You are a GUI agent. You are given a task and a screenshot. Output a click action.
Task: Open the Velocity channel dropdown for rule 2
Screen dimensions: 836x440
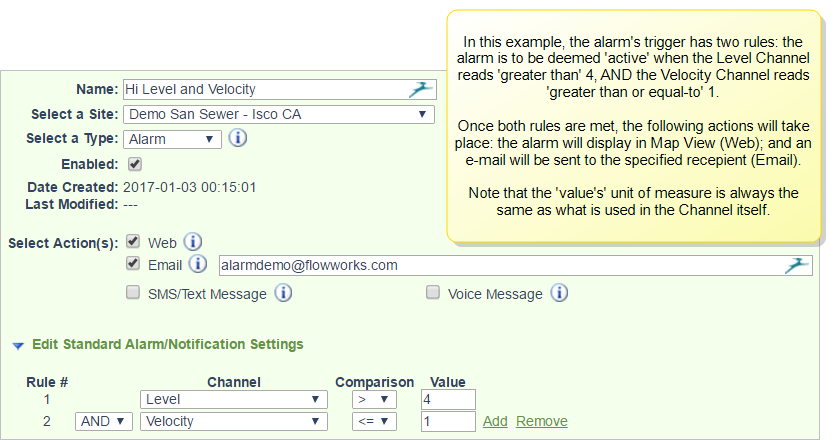tap(234, 421)
